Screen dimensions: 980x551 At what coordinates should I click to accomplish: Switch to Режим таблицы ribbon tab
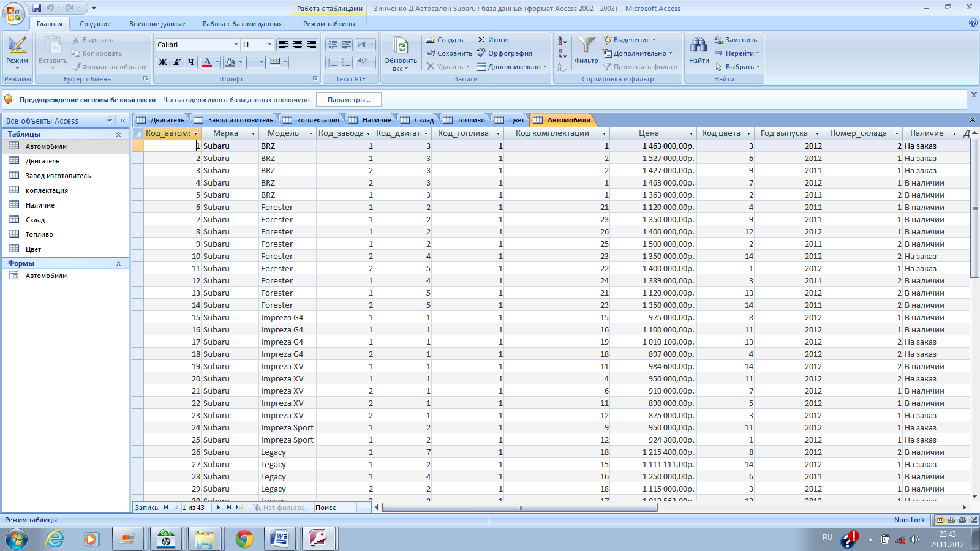pos(329,24)
